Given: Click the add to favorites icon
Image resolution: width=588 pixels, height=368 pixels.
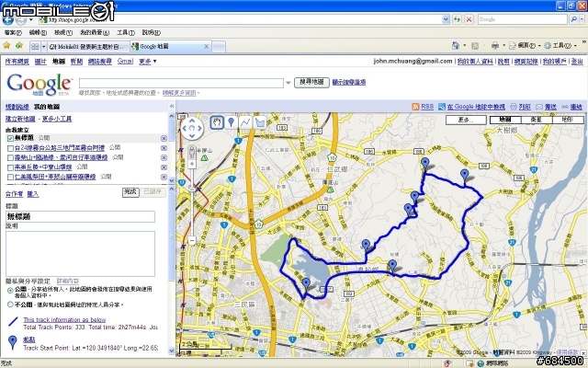Looking at the screenshot, I should point(18,46).
